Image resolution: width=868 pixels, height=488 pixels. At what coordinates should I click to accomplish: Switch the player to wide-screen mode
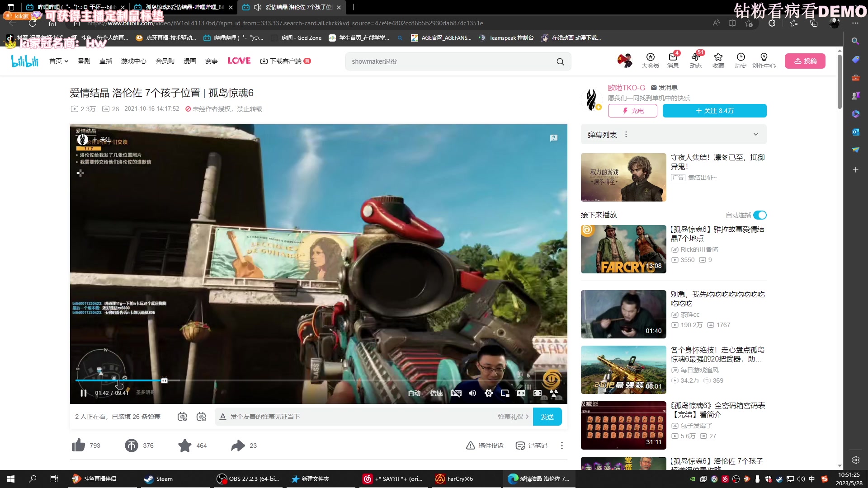521,393
